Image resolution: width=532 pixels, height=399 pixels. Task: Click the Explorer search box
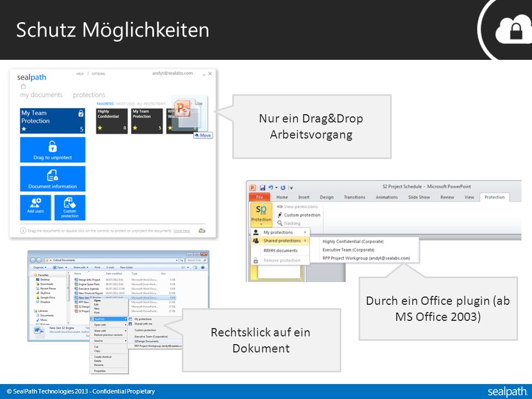197,260
